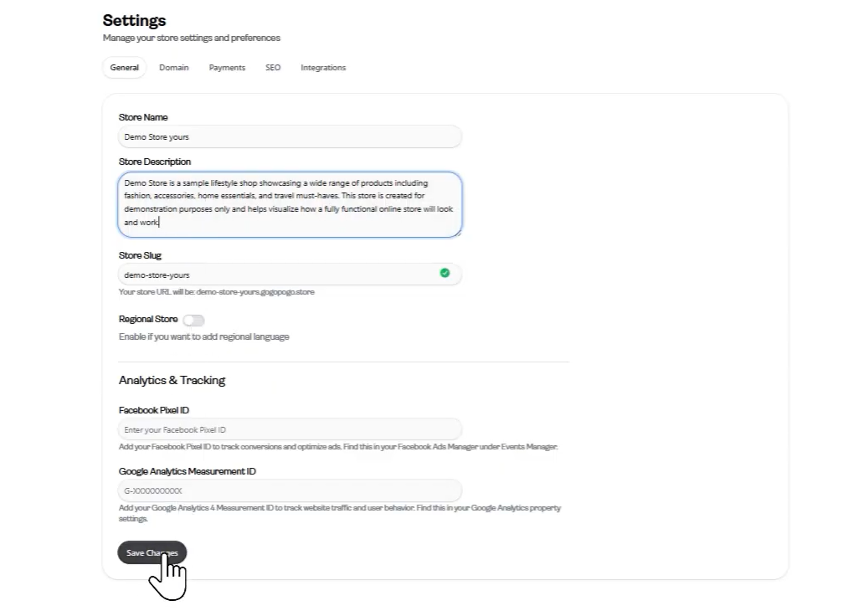
Task: Focus the Store Name input field
Action: tap(290, 136)
